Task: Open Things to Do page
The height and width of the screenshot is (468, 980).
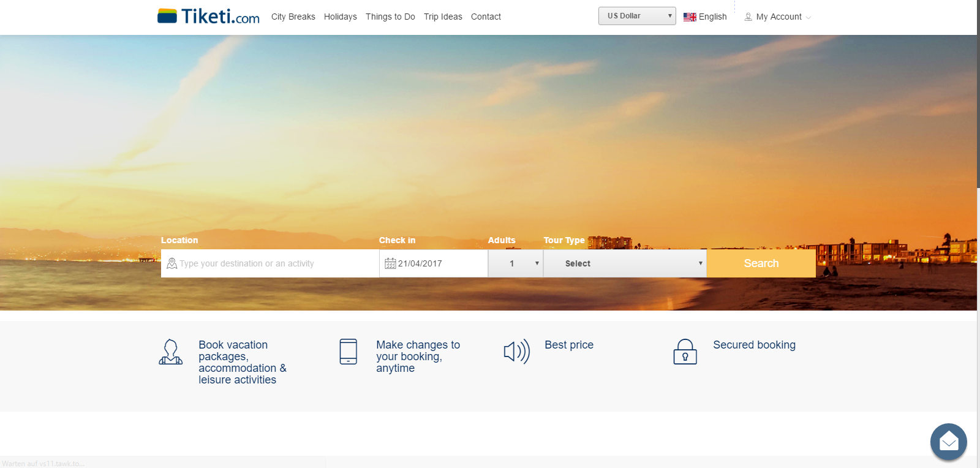Action: (x=390, y=17)
